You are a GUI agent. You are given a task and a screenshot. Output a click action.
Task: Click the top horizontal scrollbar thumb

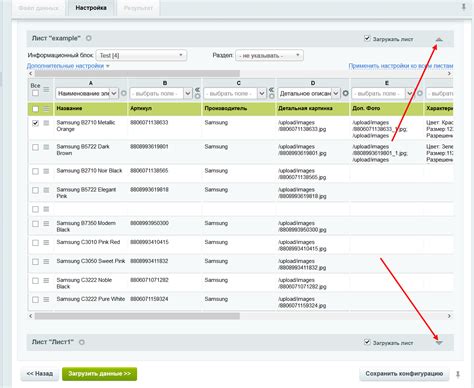click(137, 73)
